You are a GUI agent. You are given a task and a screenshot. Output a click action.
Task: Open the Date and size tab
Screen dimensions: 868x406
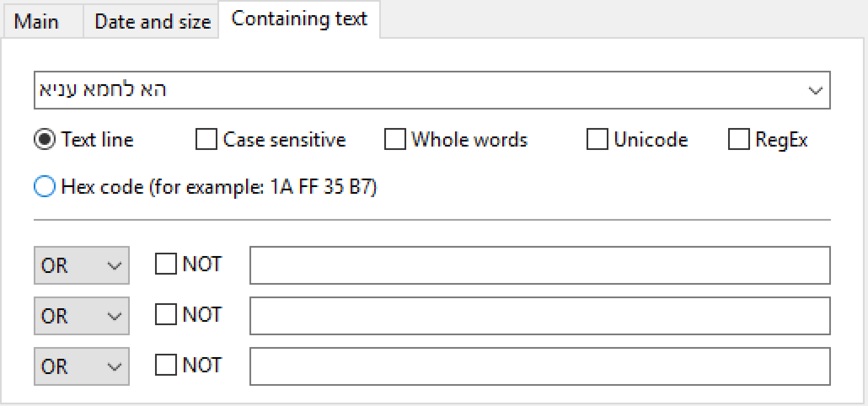(x=152, y=22)
